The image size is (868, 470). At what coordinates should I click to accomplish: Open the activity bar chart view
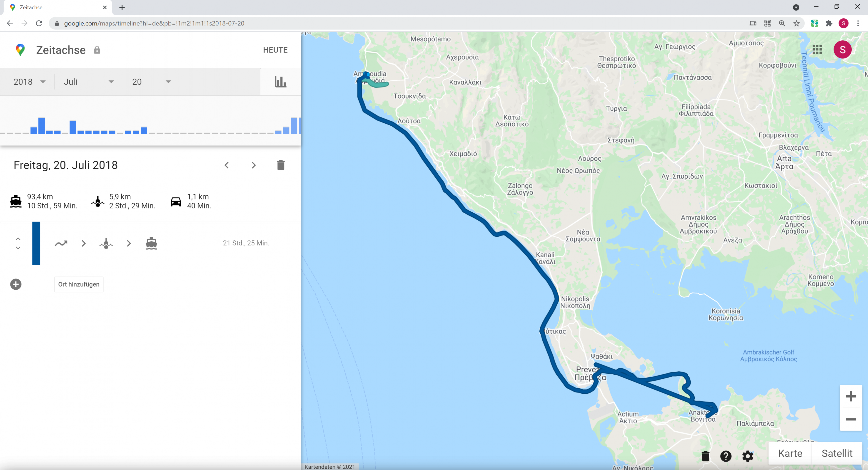[280, 82]
